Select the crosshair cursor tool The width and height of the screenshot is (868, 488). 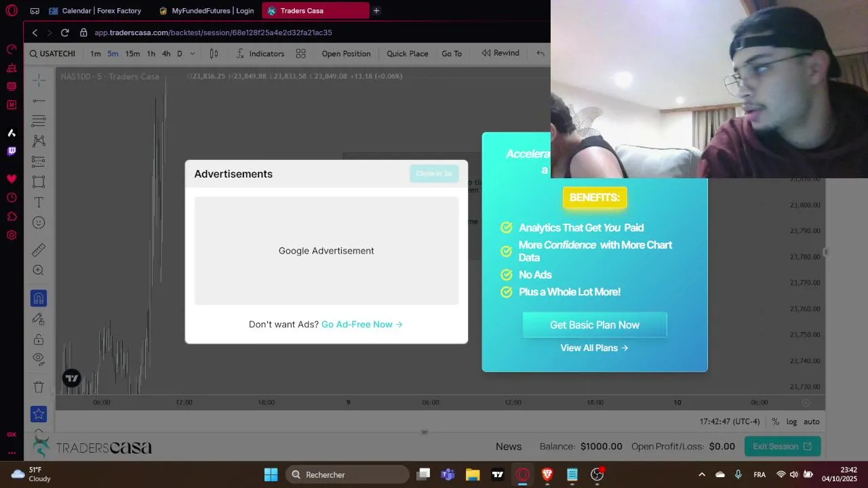point(39,81)
